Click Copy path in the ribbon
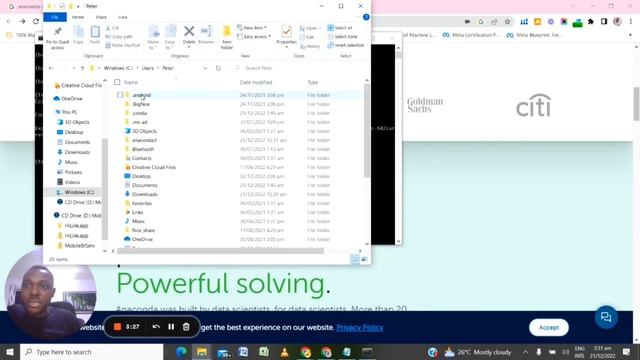 [x=119, y=36]
